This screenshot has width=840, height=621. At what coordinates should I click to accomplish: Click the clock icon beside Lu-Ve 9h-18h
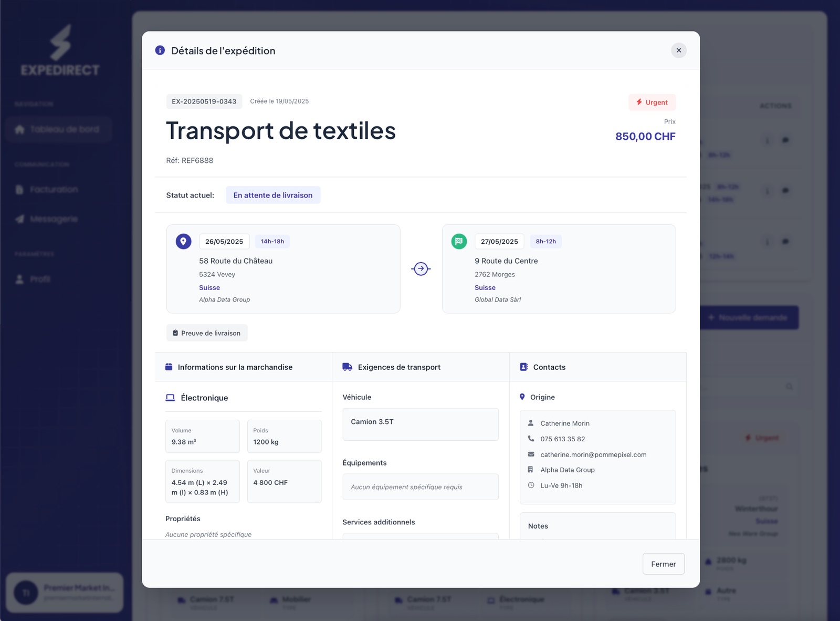(531, 485)
